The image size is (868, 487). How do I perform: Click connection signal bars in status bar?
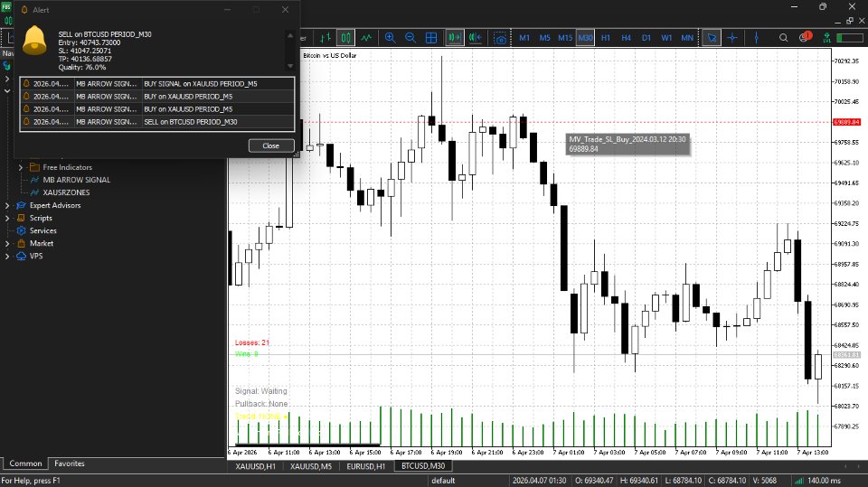pyautogui.click(x=798, y=481)
